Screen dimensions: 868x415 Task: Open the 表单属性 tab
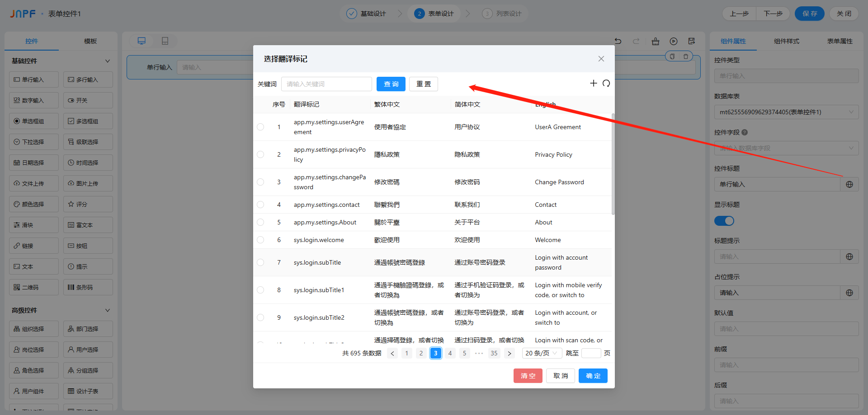[x=840, y=41]
